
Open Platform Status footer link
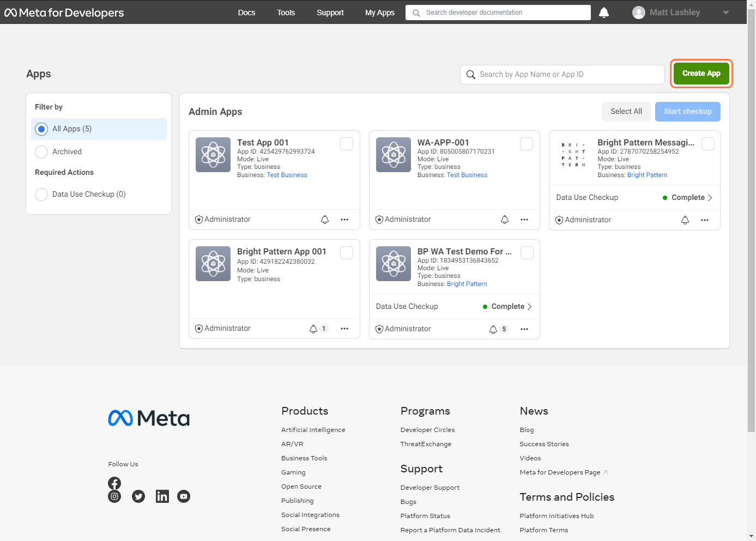(x=425, y=516)
